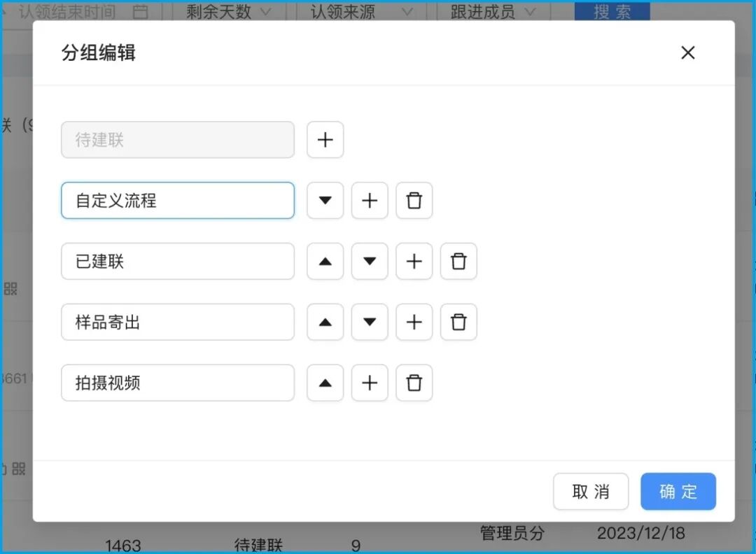Open the 跟进成员 dropdown in background page
Viewport: 756px width, 554px height.
(x=493, y=11)
